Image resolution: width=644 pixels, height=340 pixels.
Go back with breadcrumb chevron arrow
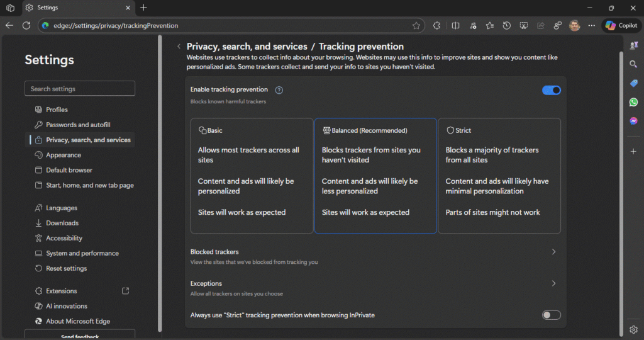pyautogui.click(x=179, y=47)
